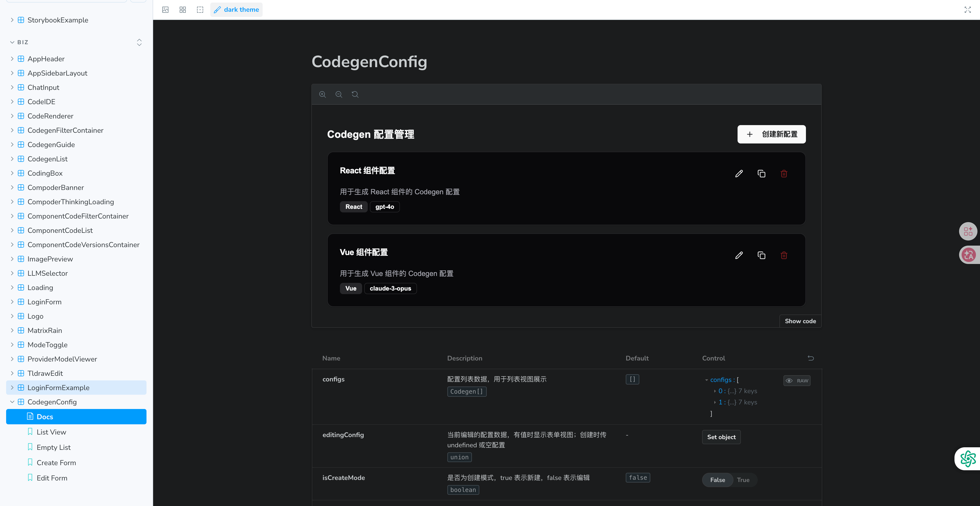Toggle RAW view for configs control
The width and height of the screenshot is (980, 506).
pos(797,380)
